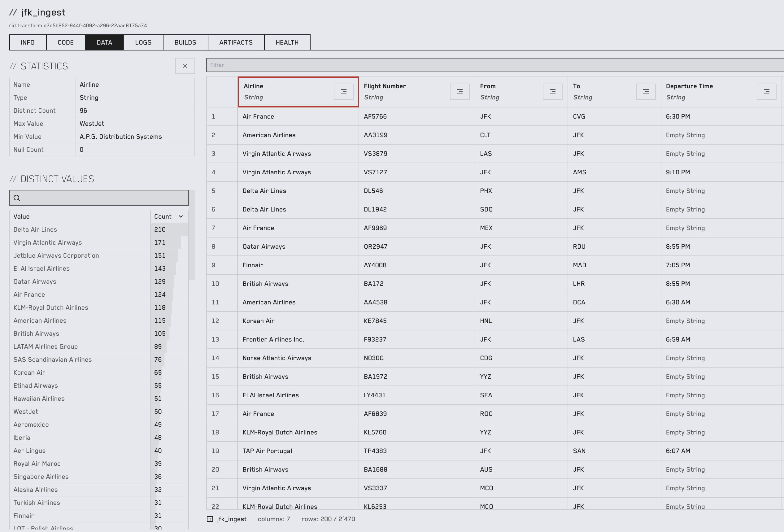Click the table Filter input field
This screenshot has width=784, height=532.
495,65
